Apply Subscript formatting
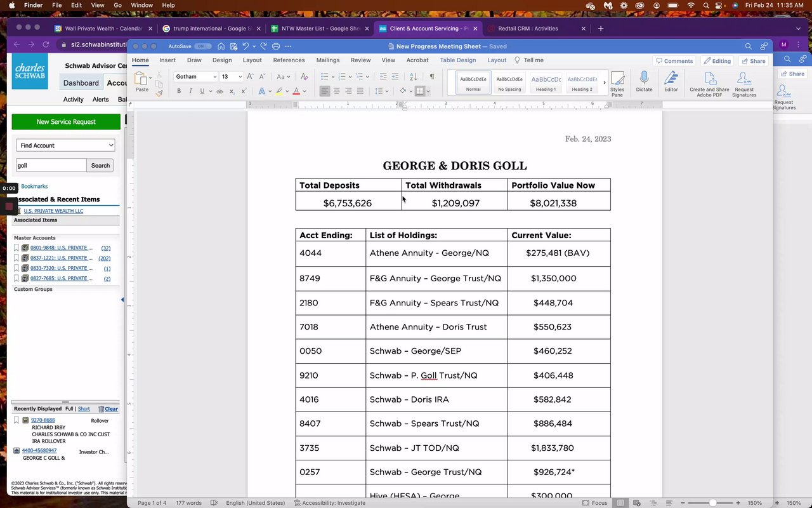The width and height of the screenshot is (812, 508). pyautogui.click(x=232, y=91)
